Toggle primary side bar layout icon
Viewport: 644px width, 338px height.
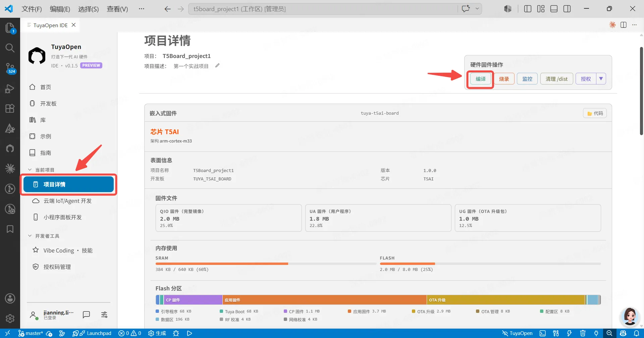click(x=528, y=9)
